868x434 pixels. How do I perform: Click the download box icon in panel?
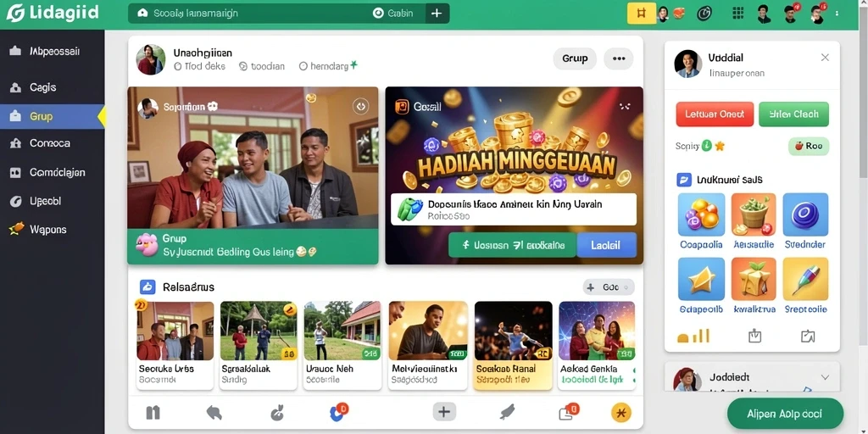[755, 336]
